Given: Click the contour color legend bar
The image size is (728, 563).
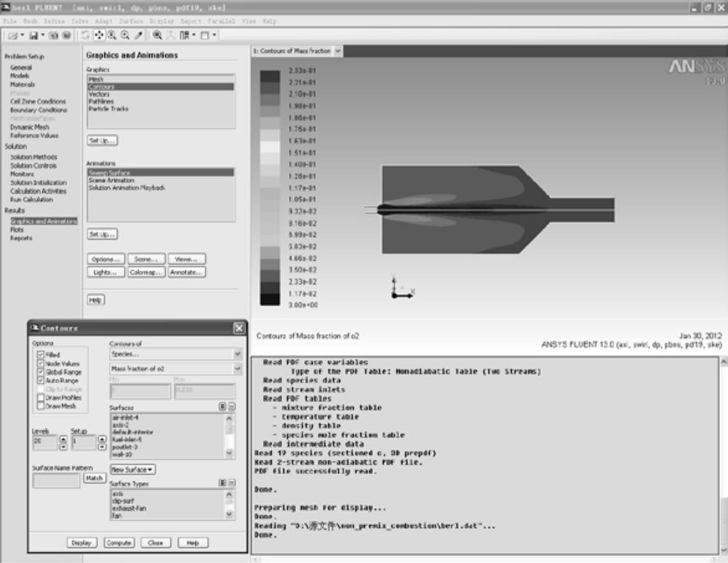Looking at the screenshot, I should click(270, 187).
